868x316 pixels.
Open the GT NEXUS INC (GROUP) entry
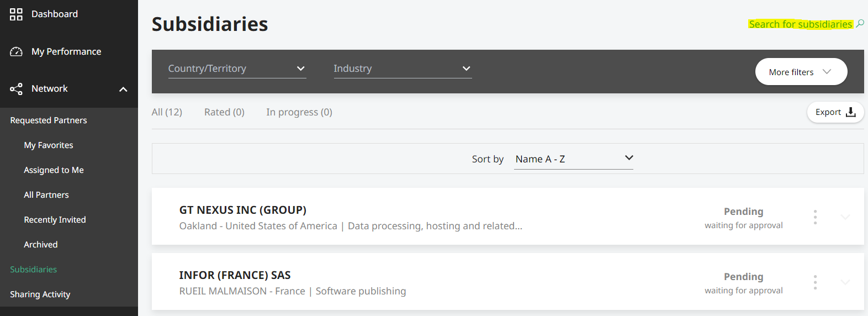[243, 210]
